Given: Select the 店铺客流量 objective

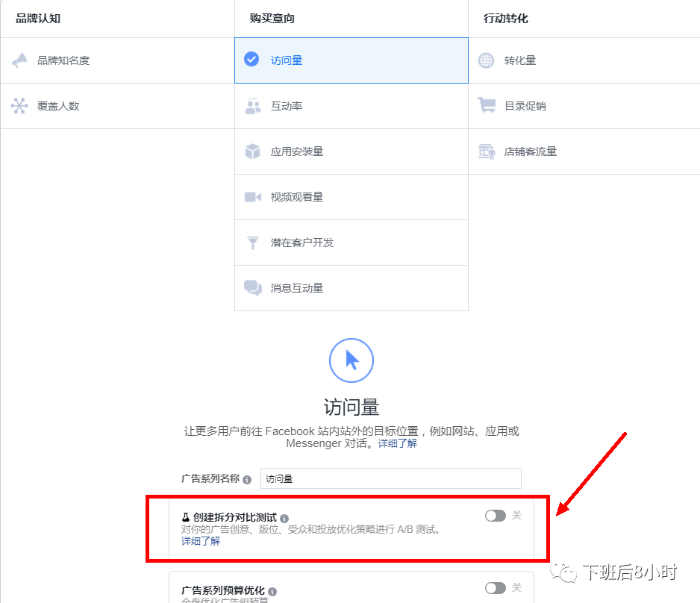Looking at the screenshot, I should click(x=584, y=151).
